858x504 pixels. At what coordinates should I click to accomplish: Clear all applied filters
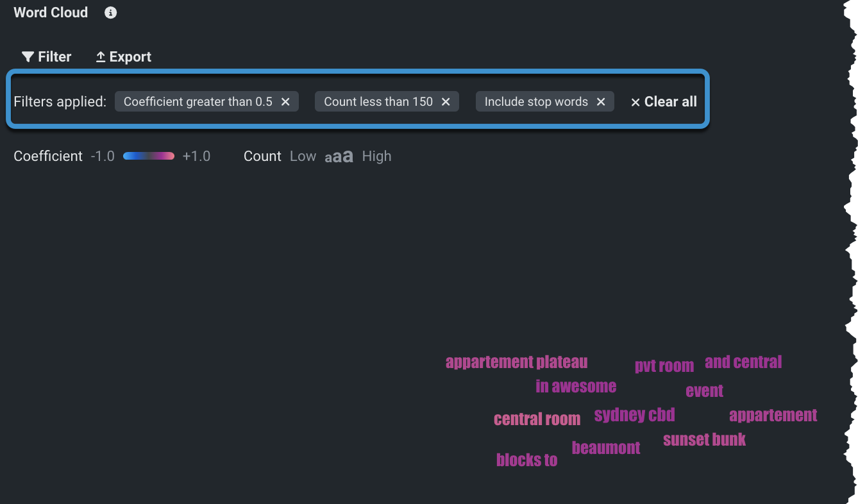664,102
